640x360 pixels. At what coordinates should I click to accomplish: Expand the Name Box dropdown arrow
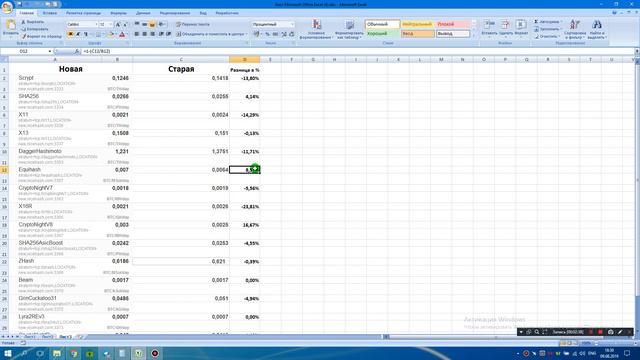coord(50,51)
